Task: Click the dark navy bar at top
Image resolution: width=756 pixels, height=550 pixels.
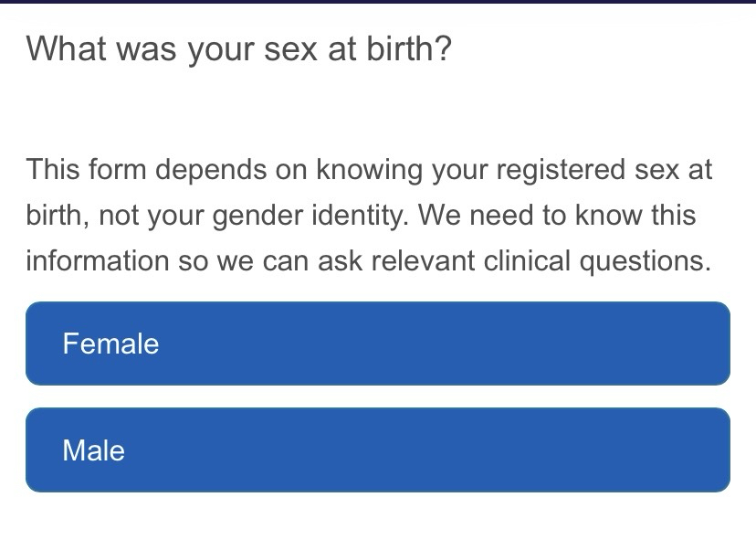Action: click(378, 2)
